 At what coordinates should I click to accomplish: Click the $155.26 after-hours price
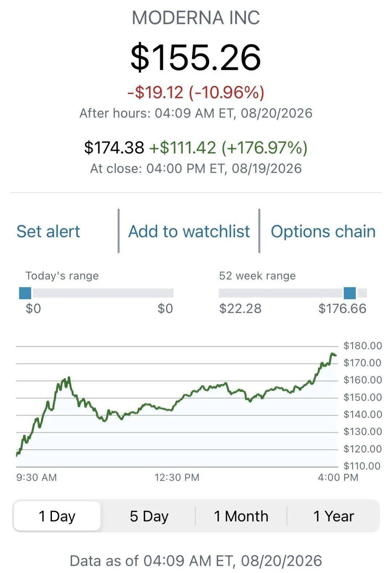coord(196,57)
